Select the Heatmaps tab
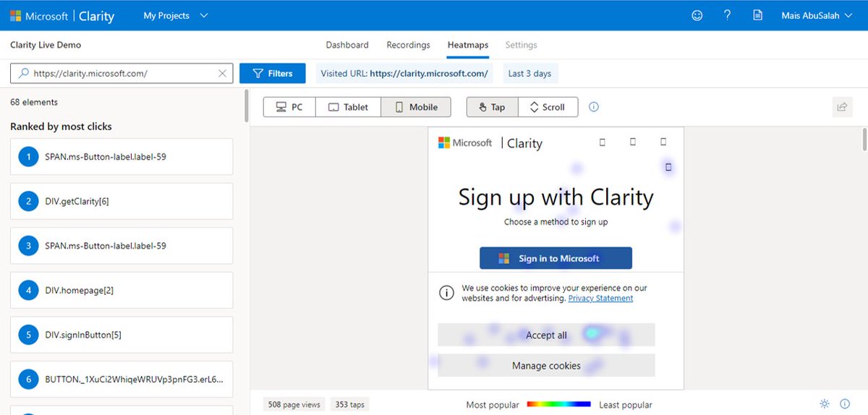This screenshot has height=415, width=868. [468, 45]
